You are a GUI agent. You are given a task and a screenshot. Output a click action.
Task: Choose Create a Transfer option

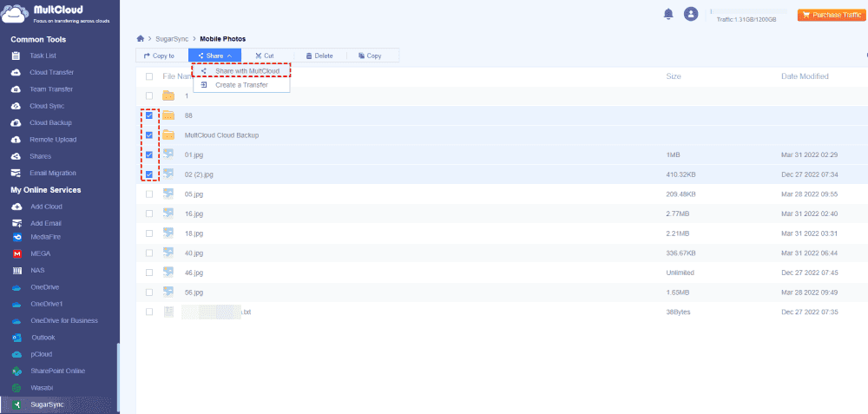[241, 85]
